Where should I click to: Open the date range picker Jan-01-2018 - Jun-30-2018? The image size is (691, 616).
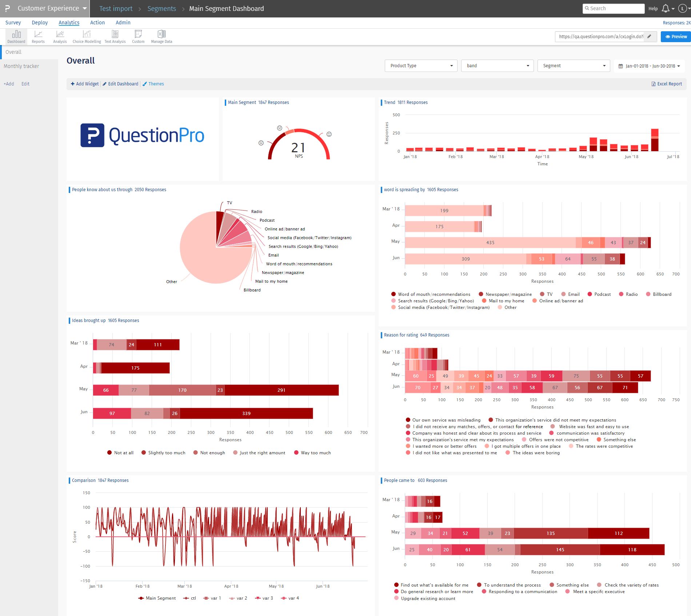click(x=649, y=66)
